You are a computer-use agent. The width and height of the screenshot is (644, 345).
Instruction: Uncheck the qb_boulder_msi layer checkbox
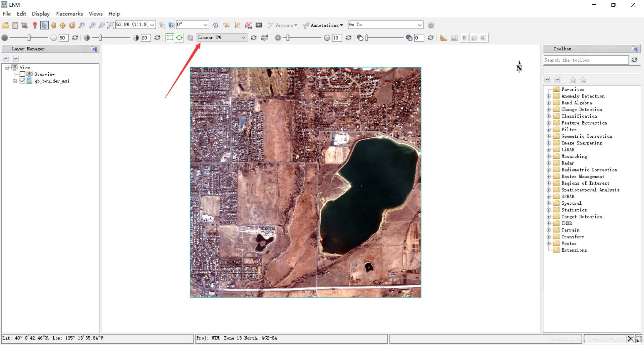click(x=22, y=81)
